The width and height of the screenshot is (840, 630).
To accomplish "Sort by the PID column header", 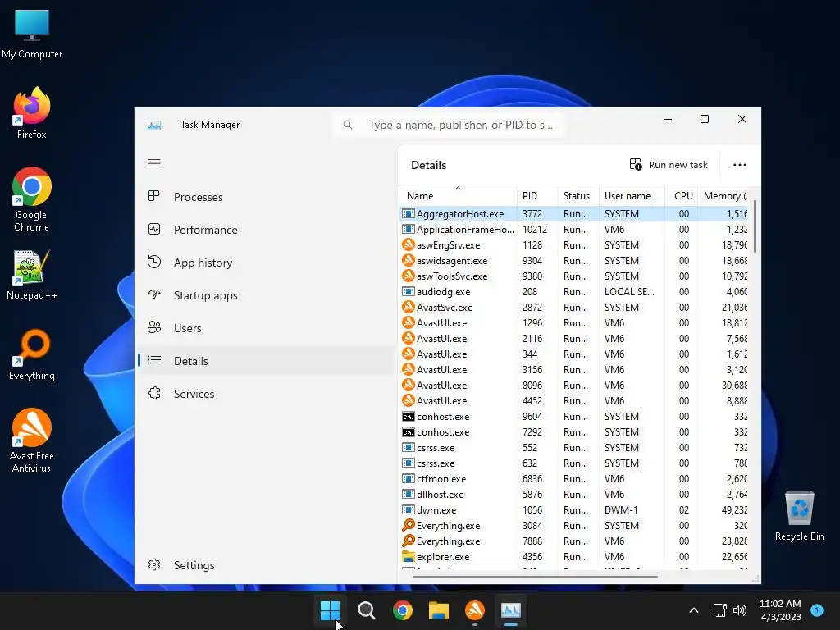I will point(537,195).
